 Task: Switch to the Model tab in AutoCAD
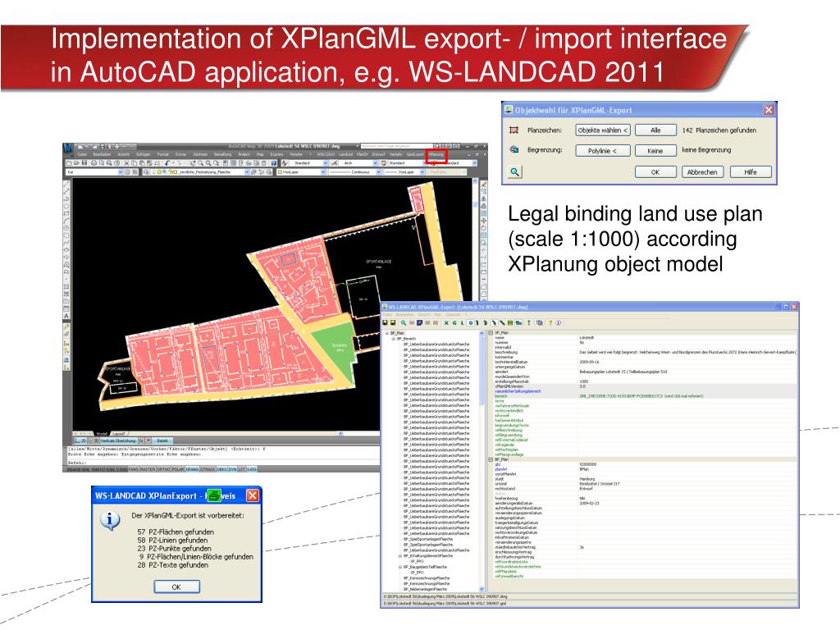pyautogui.click(x=102, y=434)
